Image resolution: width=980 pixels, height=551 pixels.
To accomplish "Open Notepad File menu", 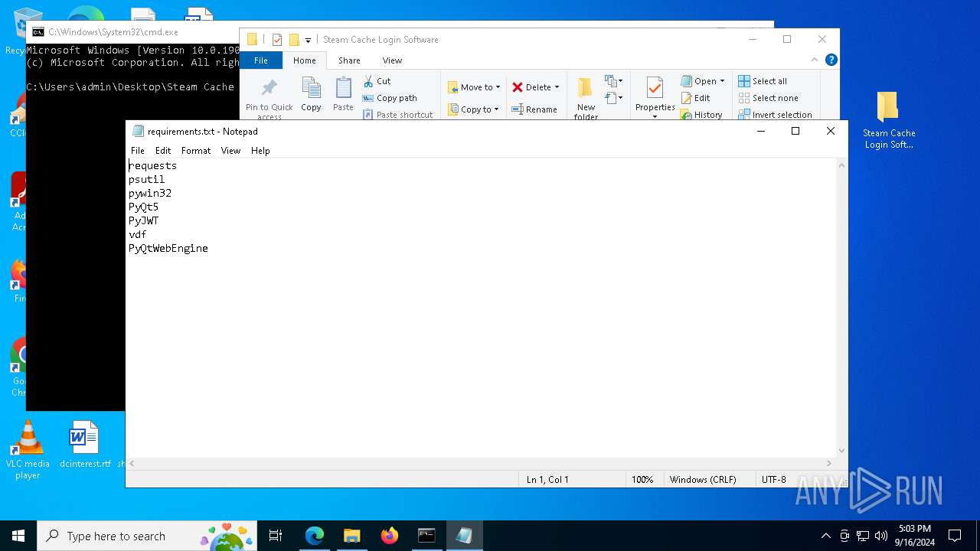I will [x=138, y=151].
